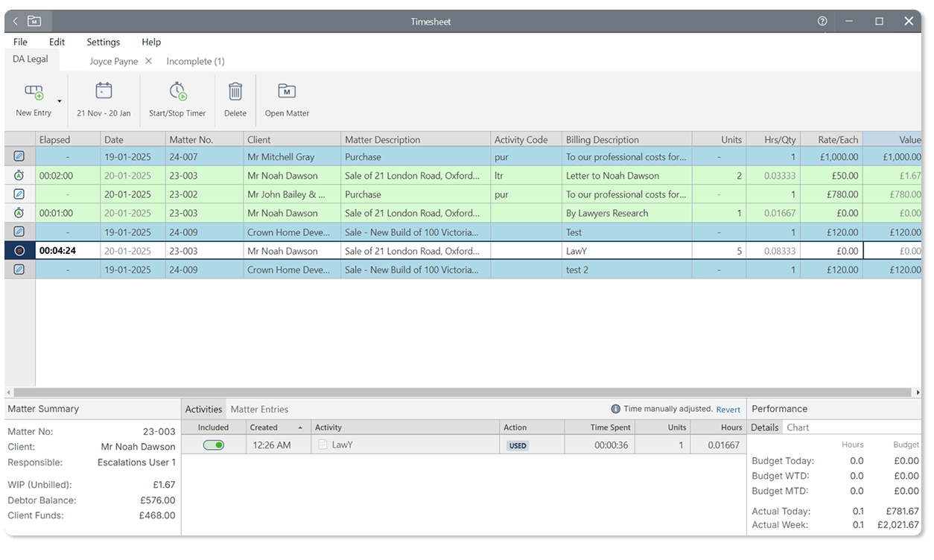
Task: Click the help icon in title bar
Action: coord(822,22)
